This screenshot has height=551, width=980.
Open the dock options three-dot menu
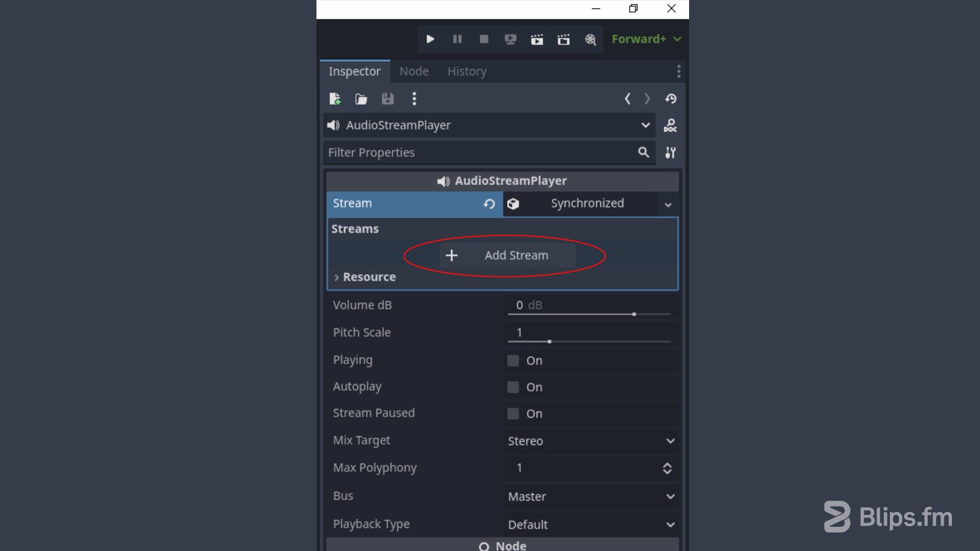[678, 71]
